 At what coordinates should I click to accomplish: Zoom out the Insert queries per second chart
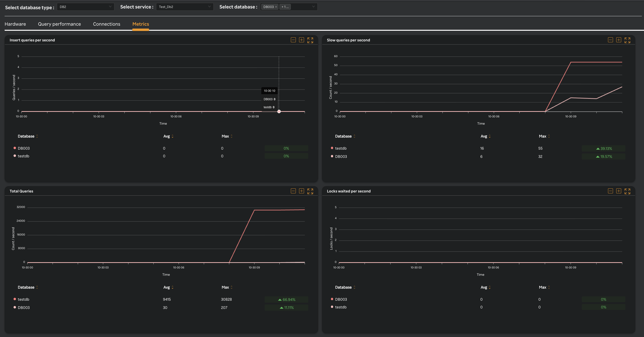click(x=293, y=40)
